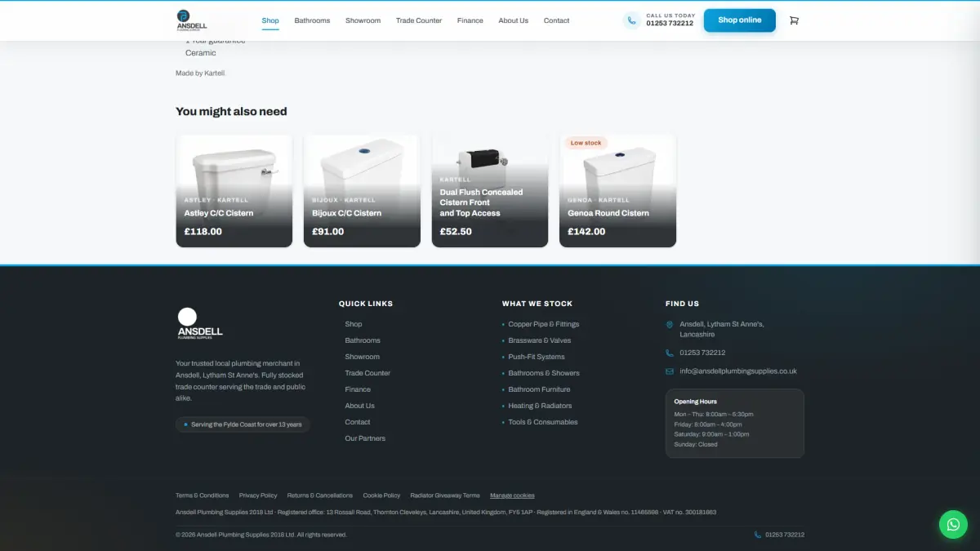View Dual Flush Concealed Cistern product
This screenshot has width=980, height=551.
click(490, 191)
